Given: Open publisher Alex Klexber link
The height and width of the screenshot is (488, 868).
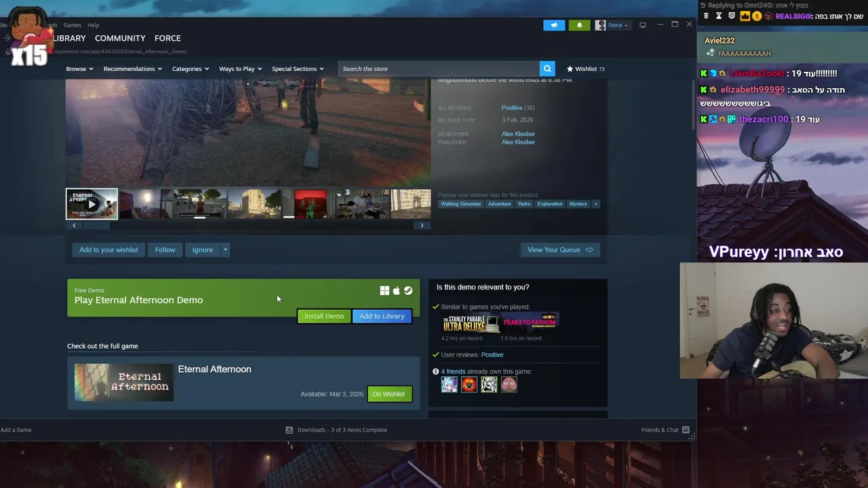Looking at the screenshot, I should [x=518, y=142].
